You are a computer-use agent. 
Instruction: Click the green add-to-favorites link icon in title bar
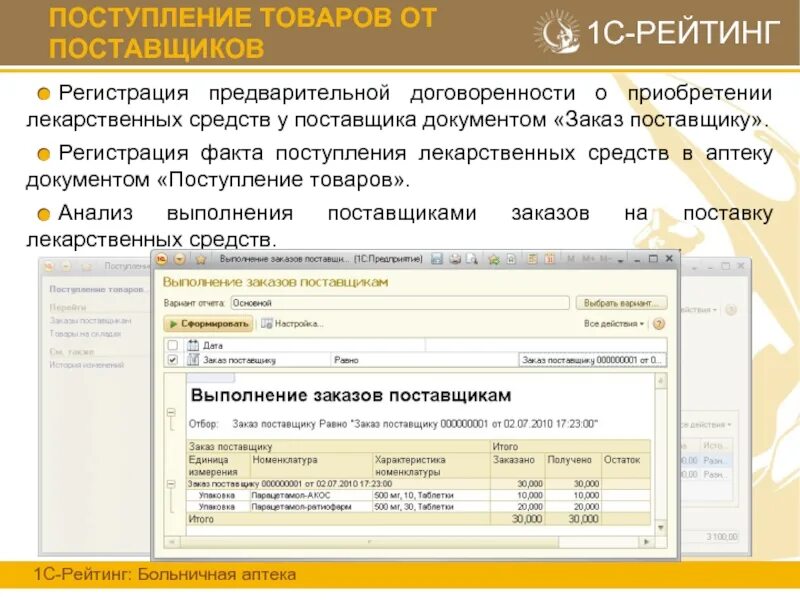tap(493, 259)
